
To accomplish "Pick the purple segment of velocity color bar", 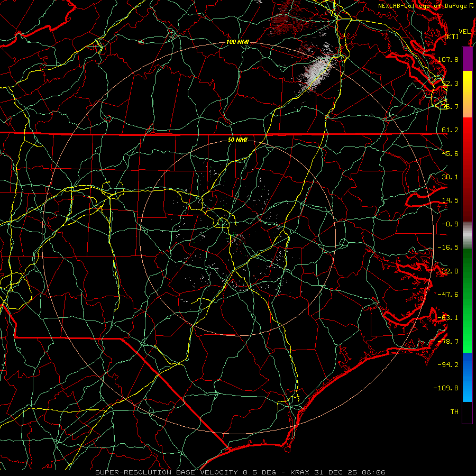I will 467,59.
